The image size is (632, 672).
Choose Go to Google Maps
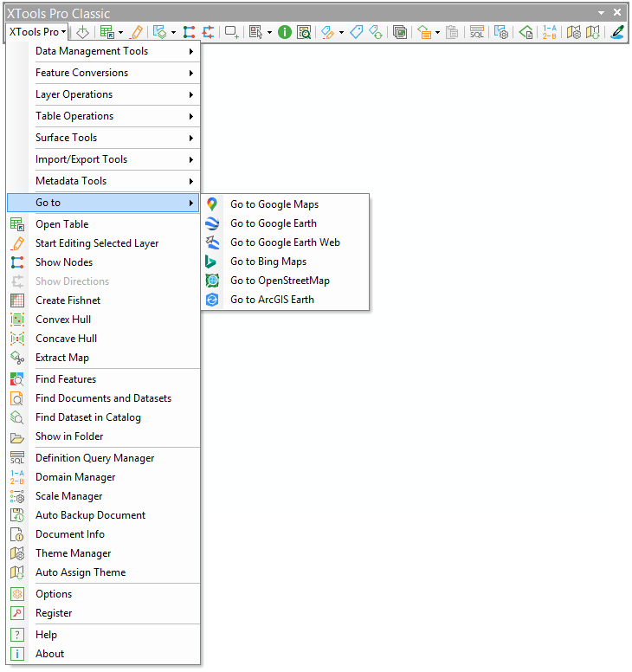click(285, 204)
